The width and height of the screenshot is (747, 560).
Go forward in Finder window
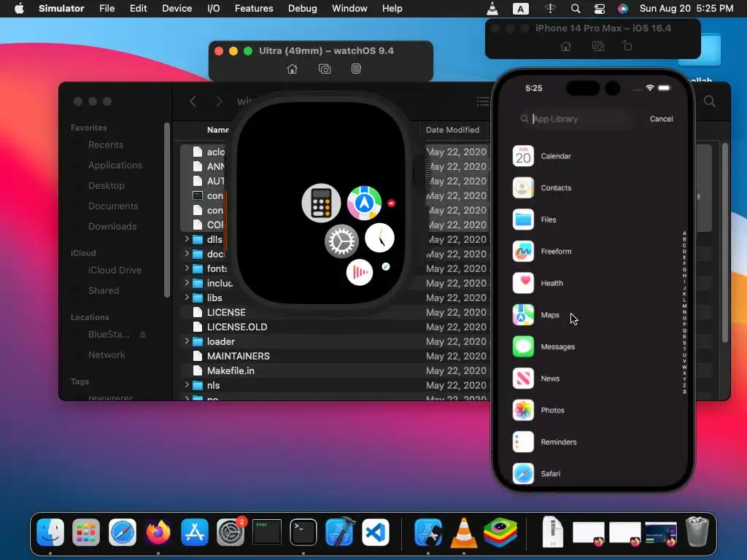219,101
